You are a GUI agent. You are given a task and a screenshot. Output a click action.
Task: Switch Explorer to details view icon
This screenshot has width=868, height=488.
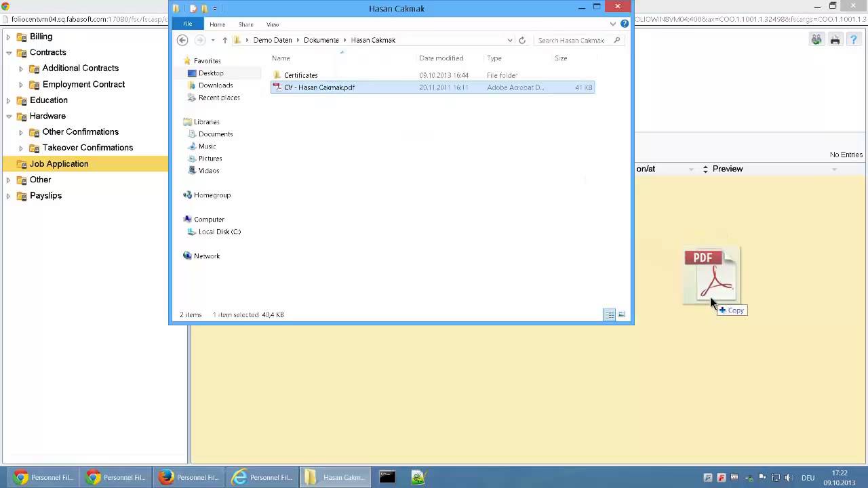pyautogui.click(x=609, y=314)
